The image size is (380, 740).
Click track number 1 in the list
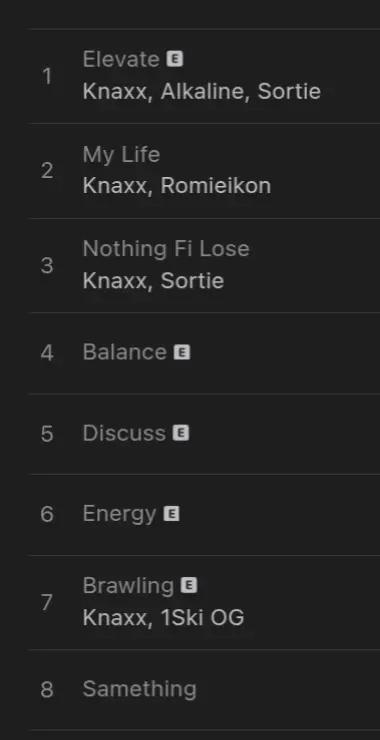point(47,76)
